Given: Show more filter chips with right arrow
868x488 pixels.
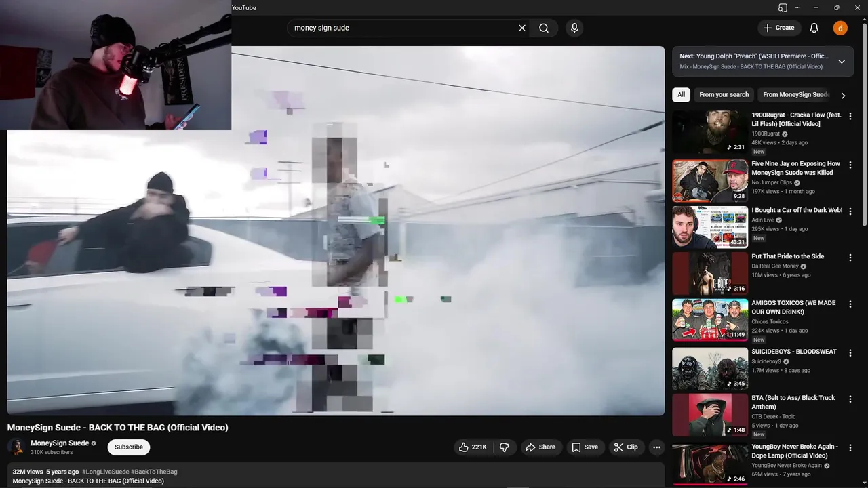Looking at the screenshot, I should (x=843, y=96).
